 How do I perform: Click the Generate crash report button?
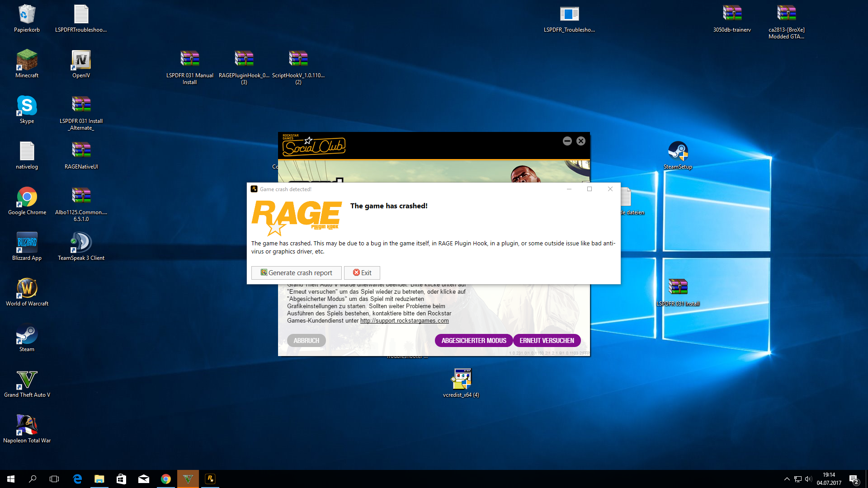[x=296, y=273]
